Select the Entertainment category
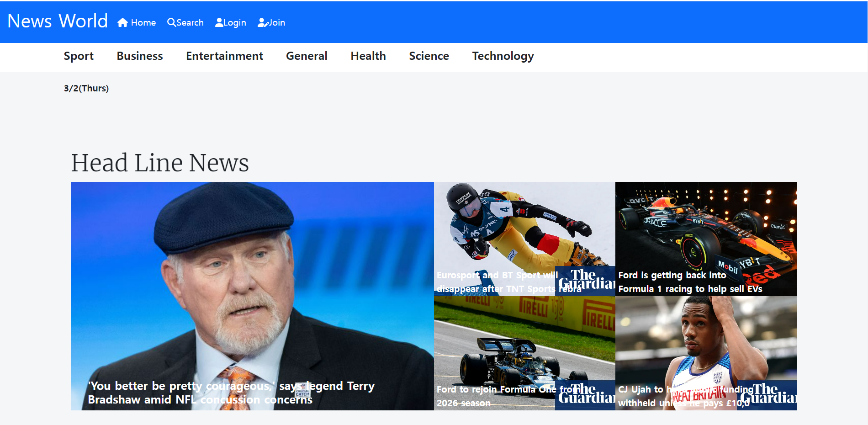The image size is (868, 425). click(x=224, y=56)
